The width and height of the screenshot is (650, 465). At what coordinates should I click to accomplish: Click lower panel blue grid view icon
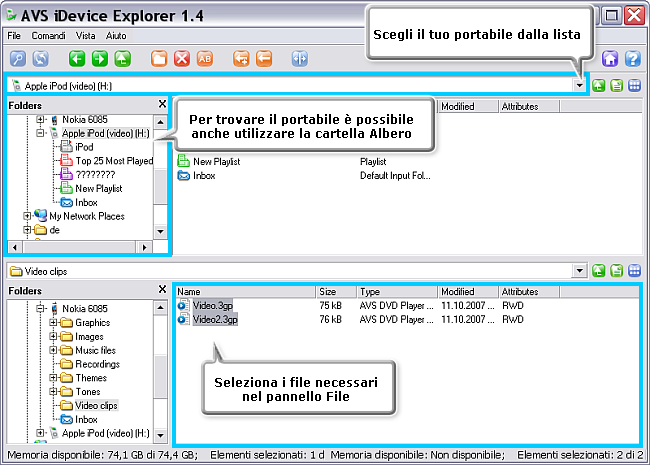tap(635, 271)
